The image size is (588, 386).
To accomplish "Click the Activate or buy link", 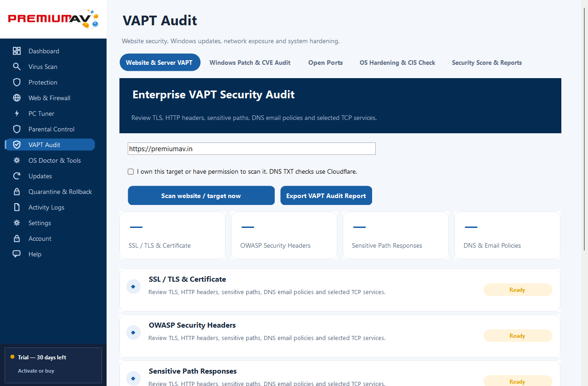I will 36,371.
